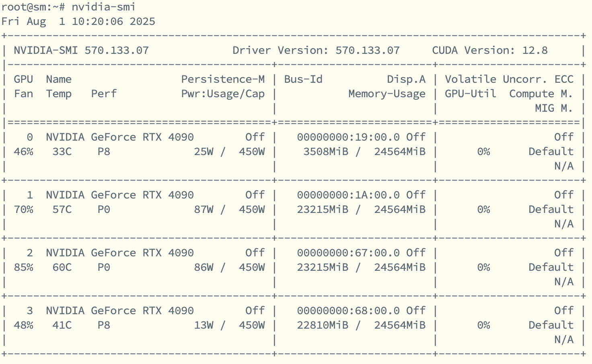Click the CUDA Version 12.8 text
Screen dimensions: 592x364
click(x=489, y=50)
